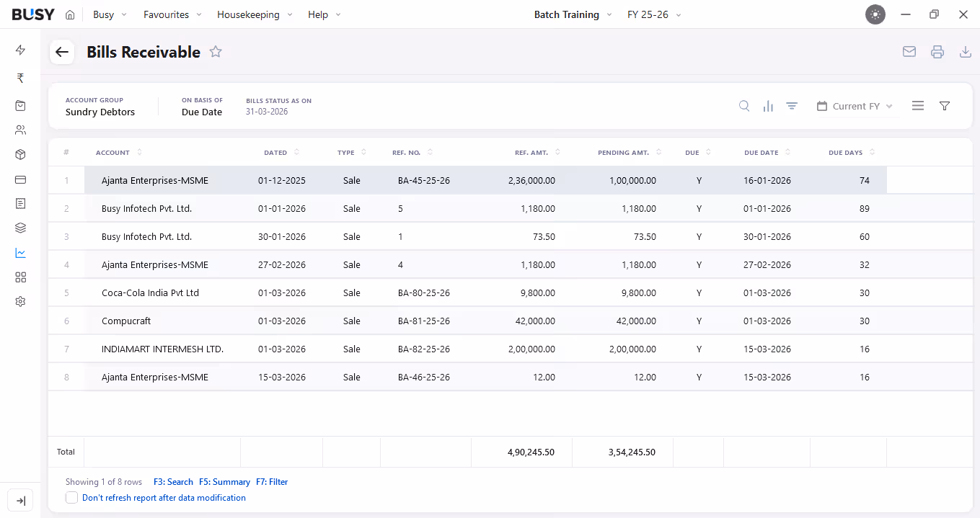Click the Sundry Debtors account group

(100, 112)
